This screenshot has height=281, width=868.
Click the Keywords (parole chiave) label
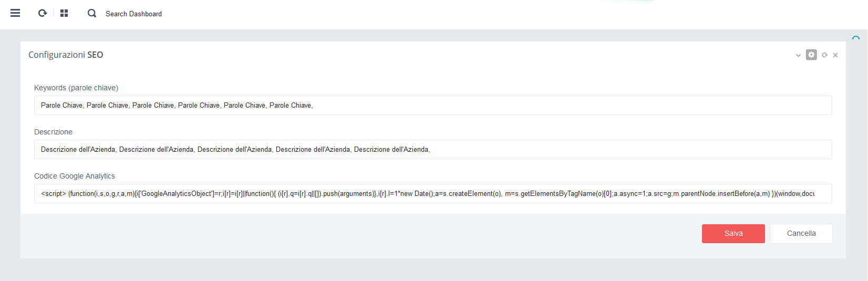click(76, 88)
